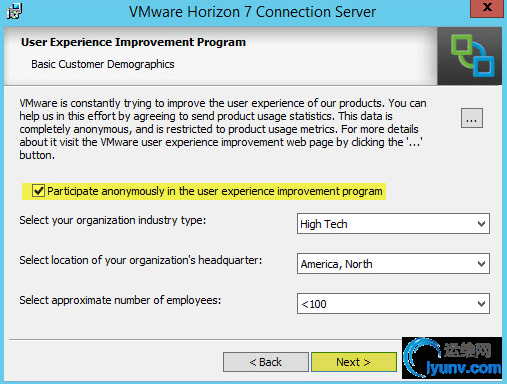Click the 'Select your organization industry type:' label
507x384 pixels.
[x=113, y=220]
